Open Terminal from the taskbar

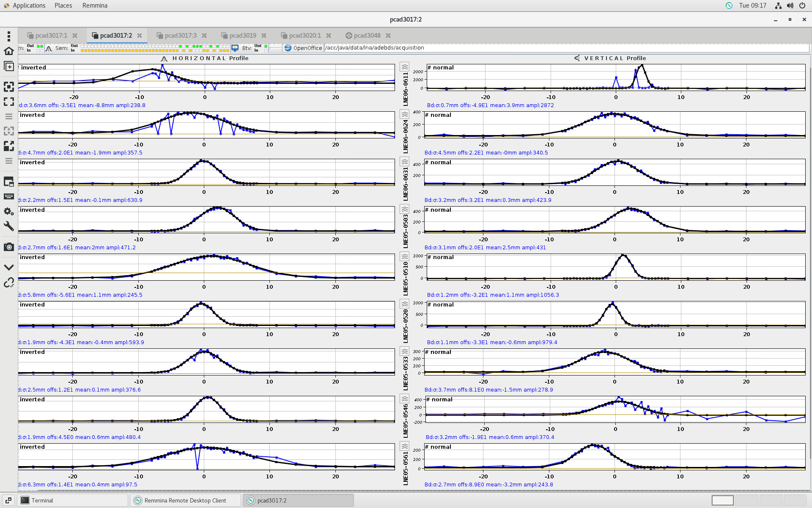pos(42,500)
